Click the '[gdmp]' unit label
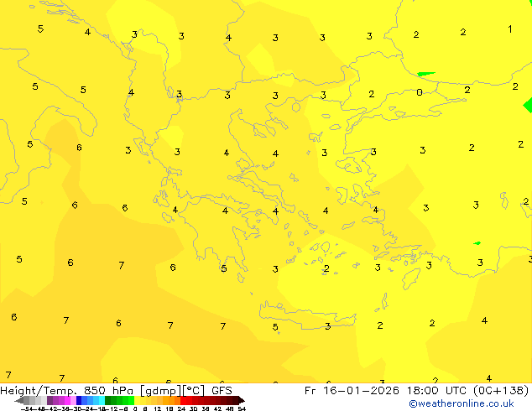Image resolution: width=532 pixels, height=411 pixels. [x=161, y=391]
